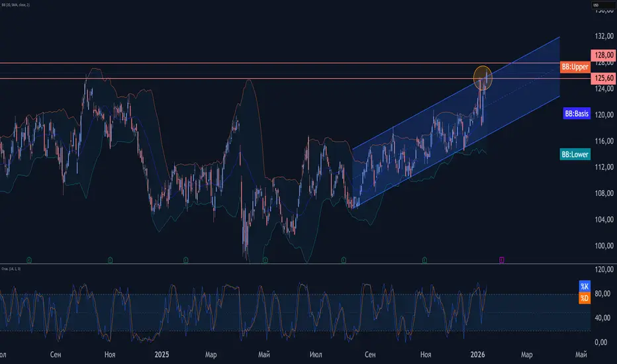Open the USD currency dropdown
The image size is (617, 364).
(603, 5)
